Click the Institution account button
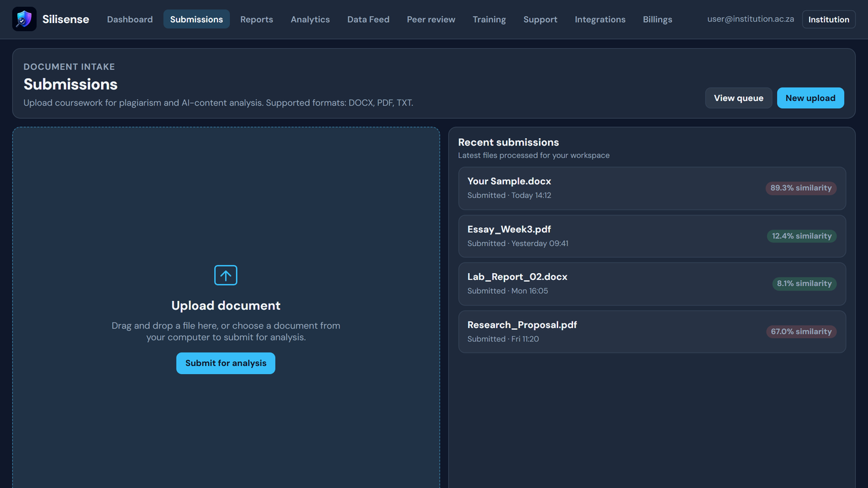Screen dimensions: 868x488 [x=829, y=19]
